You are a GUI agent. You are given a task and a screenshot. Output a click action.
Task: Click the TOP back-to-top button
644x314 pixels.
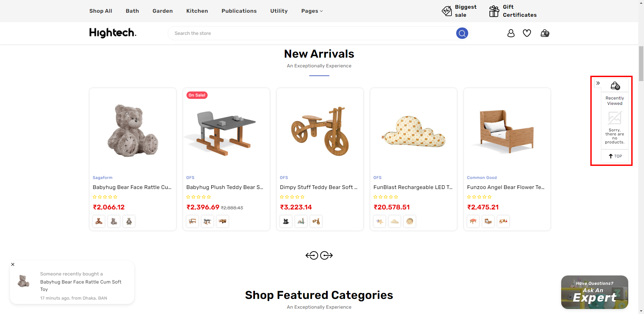(x=615, y=156)
